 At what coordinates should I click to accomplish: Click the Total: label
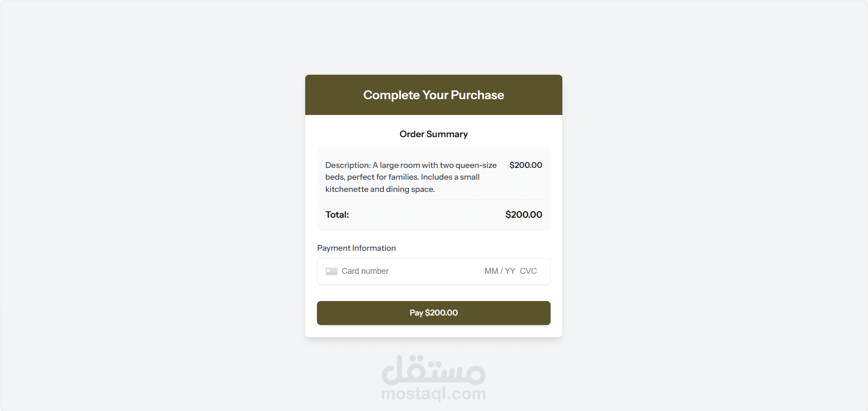click(x=337, y=215)
